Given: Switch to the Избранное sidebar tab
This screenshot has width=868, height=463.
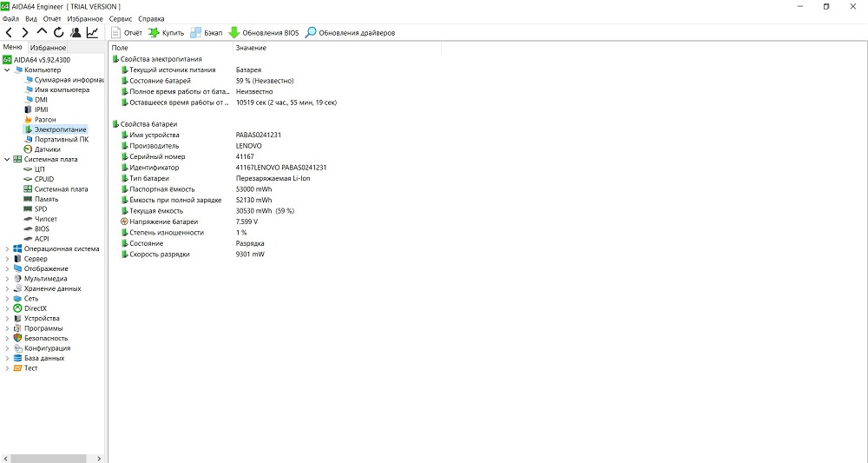Looking at the screenshot, I should pyautogui.click(x=48, y=48).
